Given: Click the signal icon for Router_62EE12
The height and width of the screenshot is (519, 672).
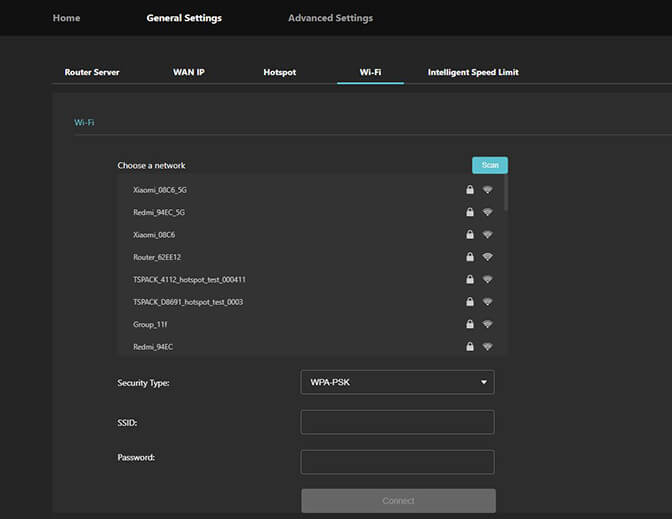Looking at the screenshot, I should click(x=487, y=257).
